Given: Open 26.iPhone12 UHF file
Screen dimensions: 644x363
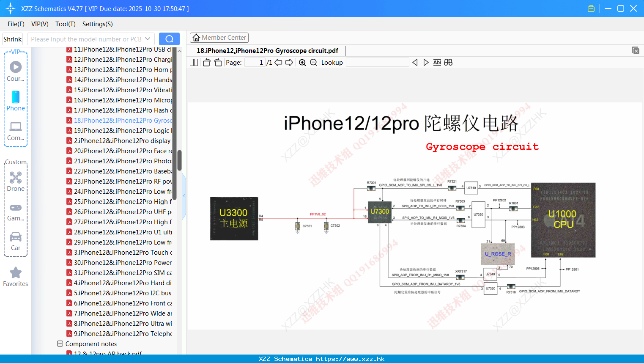Looking at the screenshot, I should [x=119, y=212].
